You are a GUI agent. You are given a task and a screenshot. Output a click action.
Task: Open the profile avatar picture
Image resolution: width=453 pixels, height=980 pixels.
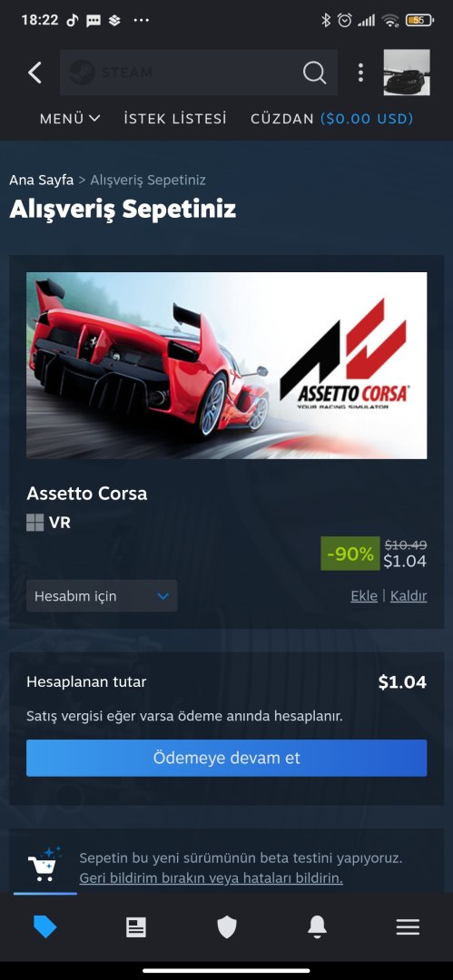[x=407, y=73]
